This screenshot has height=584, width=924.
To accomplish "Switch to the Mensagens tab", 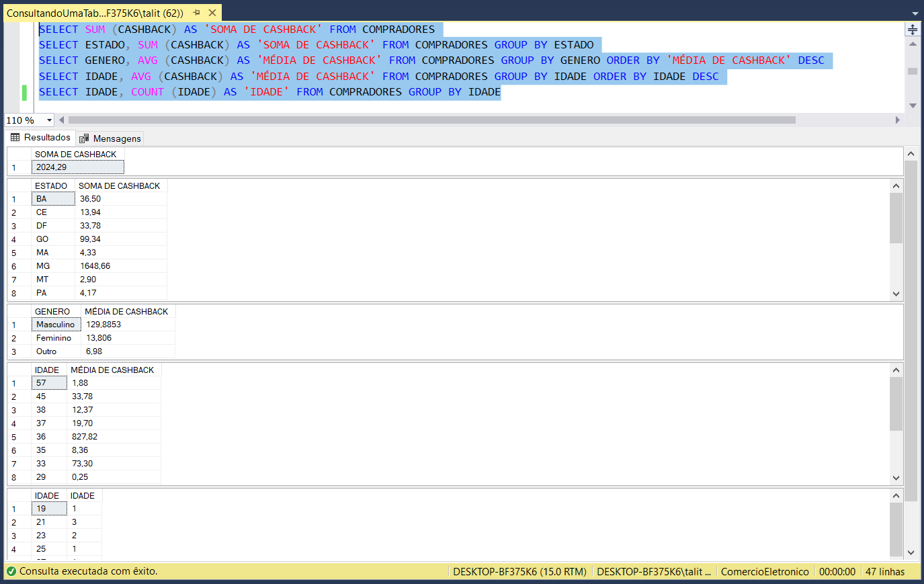I will [110, 138].
